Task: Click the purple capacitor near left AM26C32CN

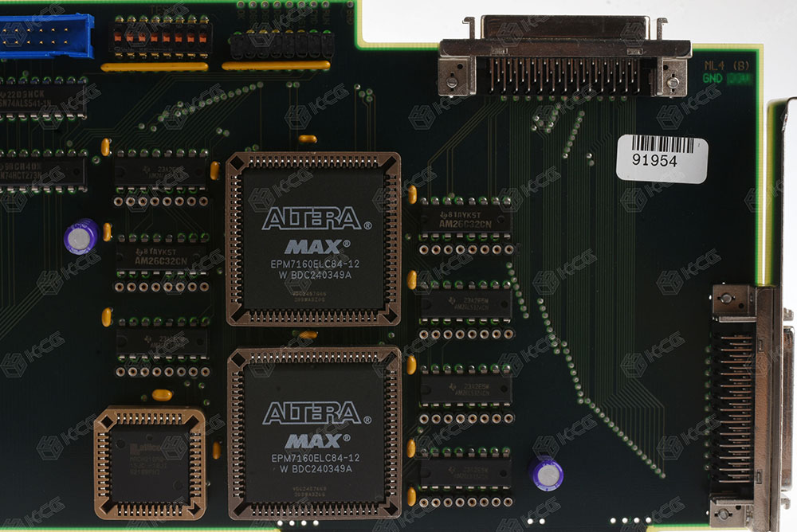Action: (x=81, y=237)
